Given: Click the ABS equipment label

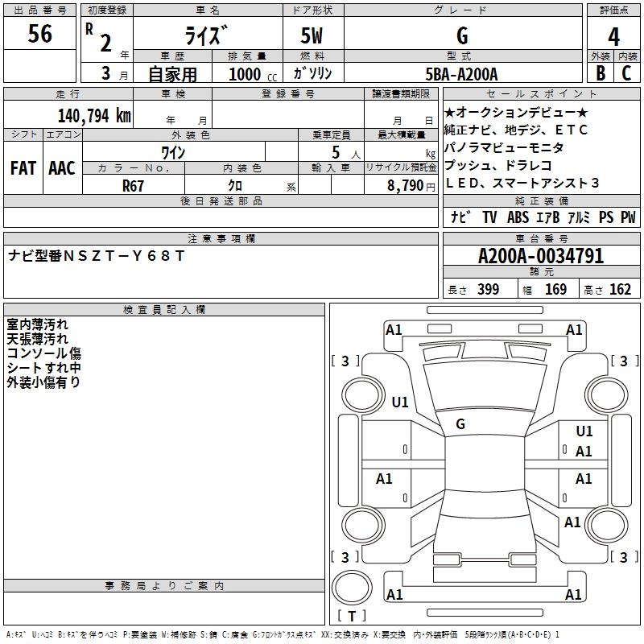Looking at the screenshot, I should [518, 217].
